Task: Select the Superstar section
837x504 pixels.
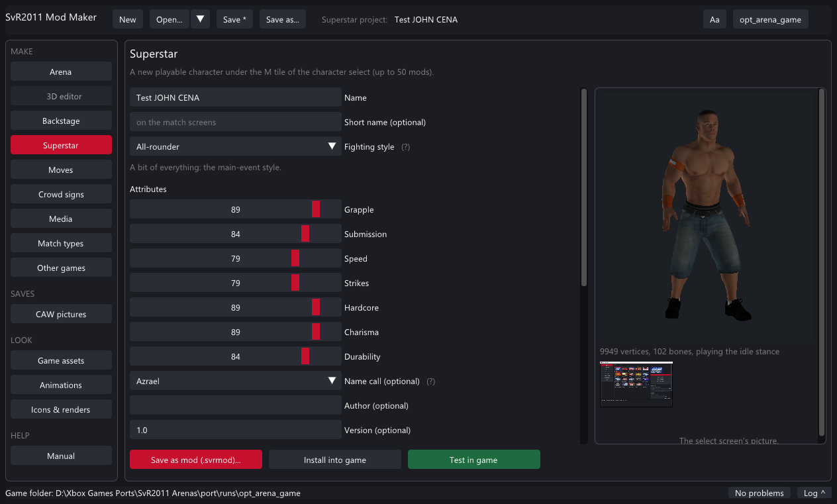Action: click(x=61, y=145)
